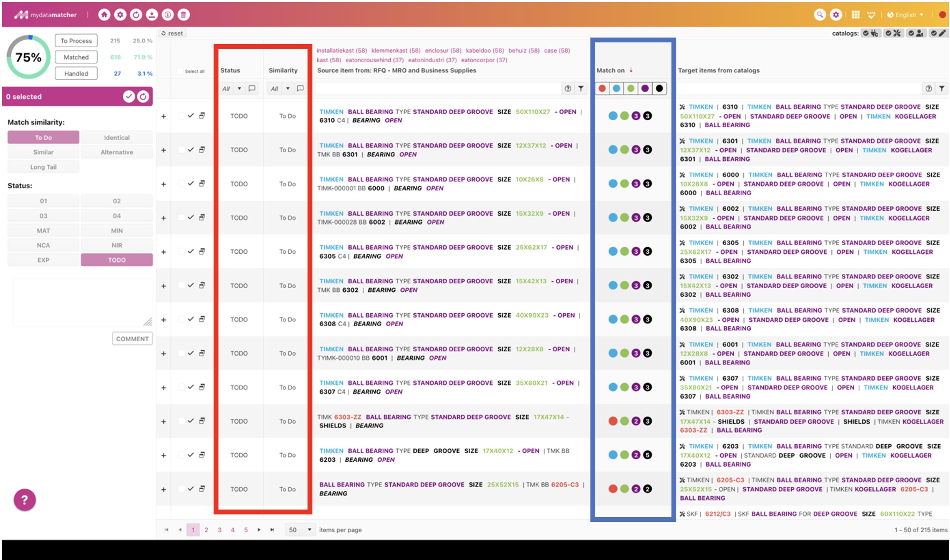Open the copy icon on the 12X37X12 row

click(x=202, y=150)
